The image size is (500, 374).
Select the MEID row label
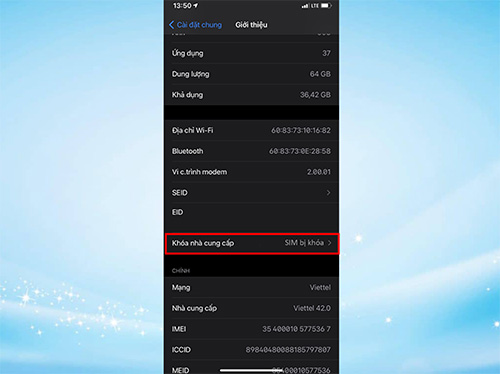tap(180, 370)
